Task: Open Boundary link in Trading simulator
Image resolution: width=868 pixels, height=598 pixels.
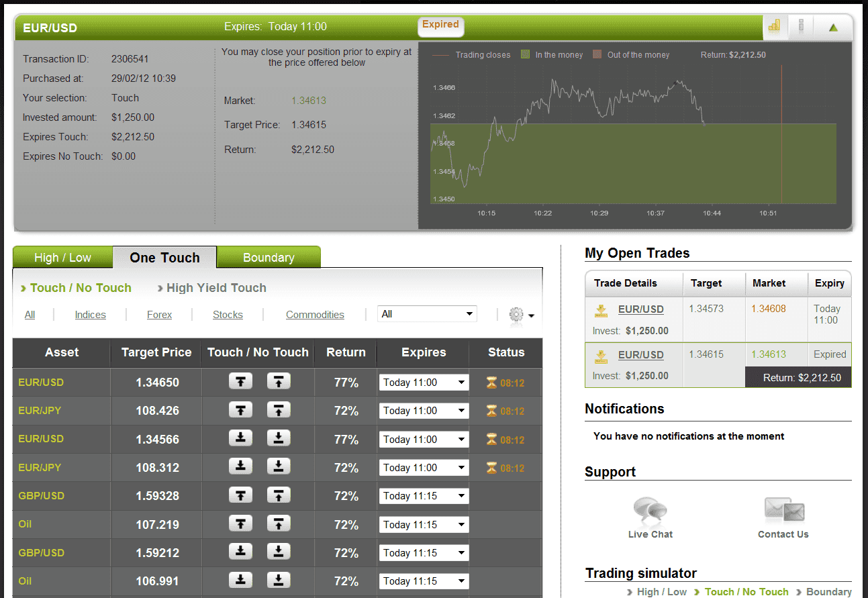Action: 829,592
